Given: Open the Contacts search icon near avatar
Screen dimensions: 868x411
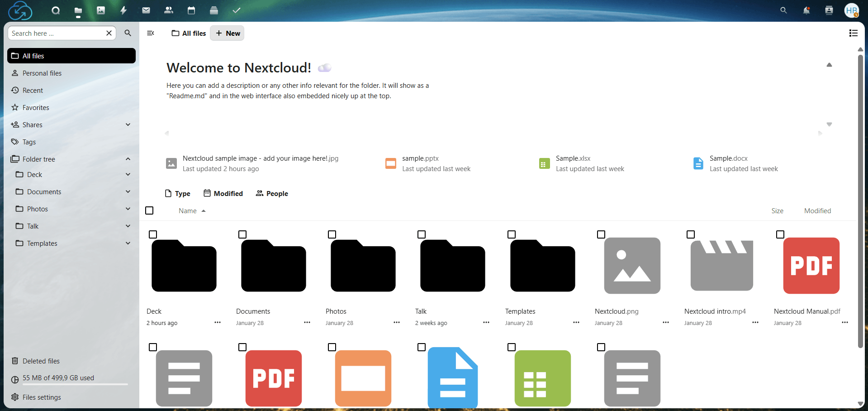Looking at the screenshot, I should (x=829, y=10).
